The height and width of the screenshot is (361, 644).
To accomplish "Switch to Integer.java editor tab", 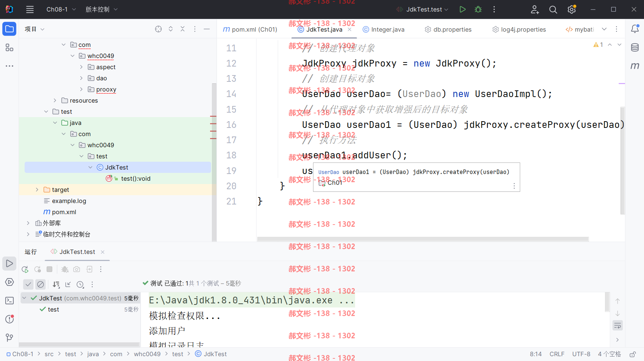I will 383,29.
